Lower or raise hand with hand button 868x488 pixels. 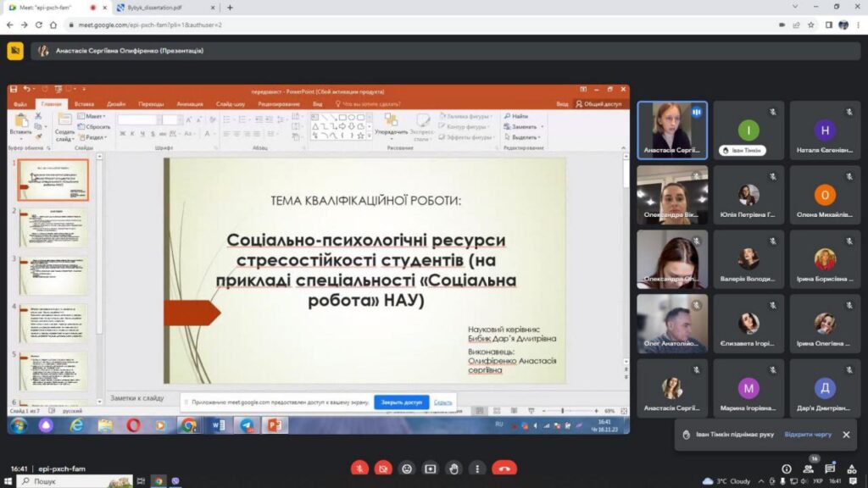coord(454,468)
